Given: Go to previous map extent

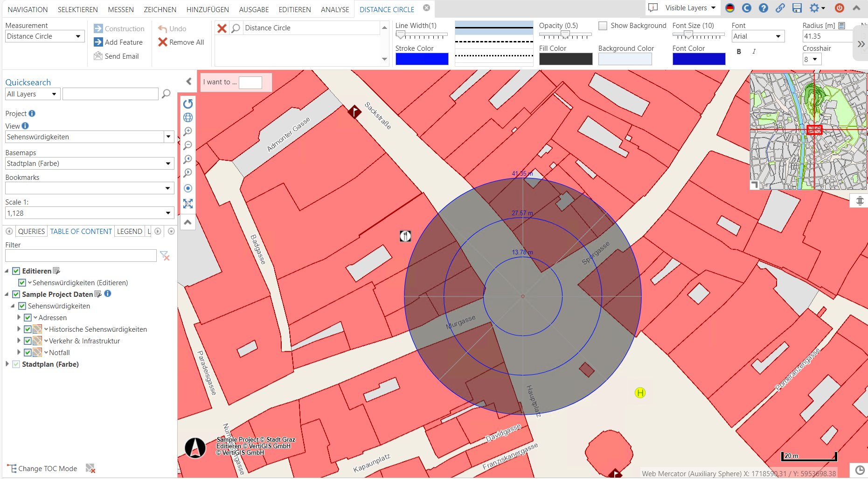Looking at the screenshot, I should pos(188,159).
